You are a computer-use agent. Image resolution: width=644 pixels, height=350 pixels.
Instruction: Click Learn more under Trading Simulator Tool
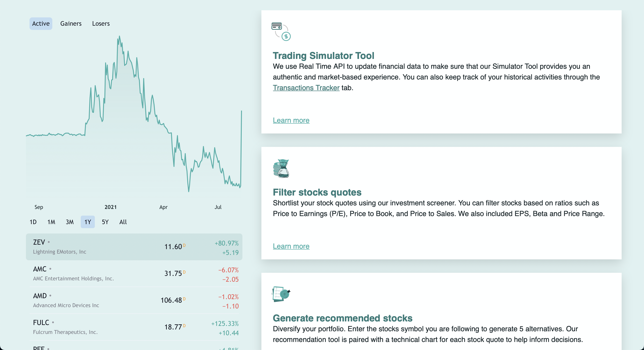(x=291, y=120)
